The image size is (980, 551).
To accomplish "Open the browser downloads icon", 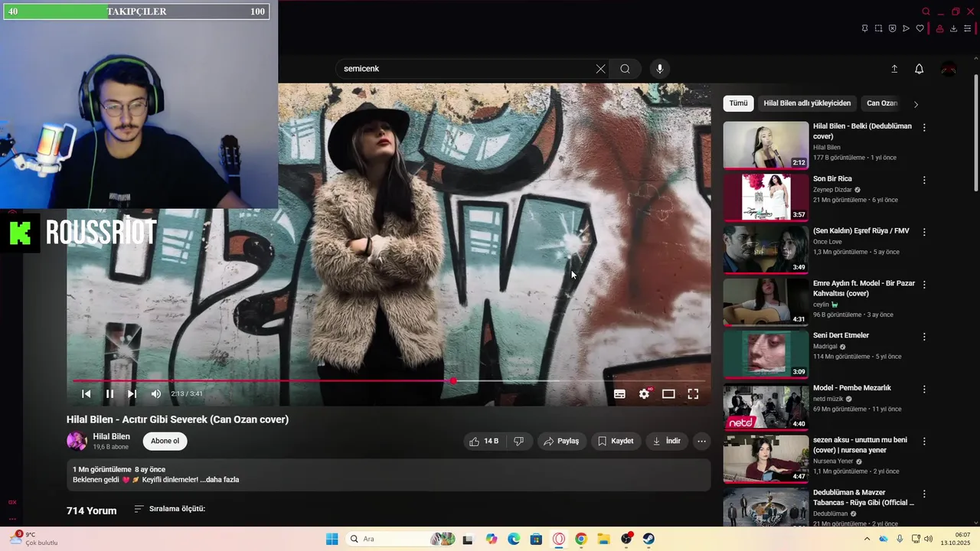I will 953,28.
